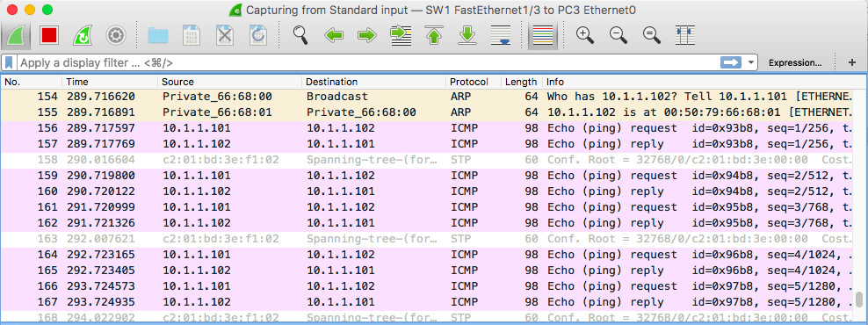Sort by the Source column header
The width and height of the screenshot is (868, 325).
pyautogui.click(x=229, y=82)
